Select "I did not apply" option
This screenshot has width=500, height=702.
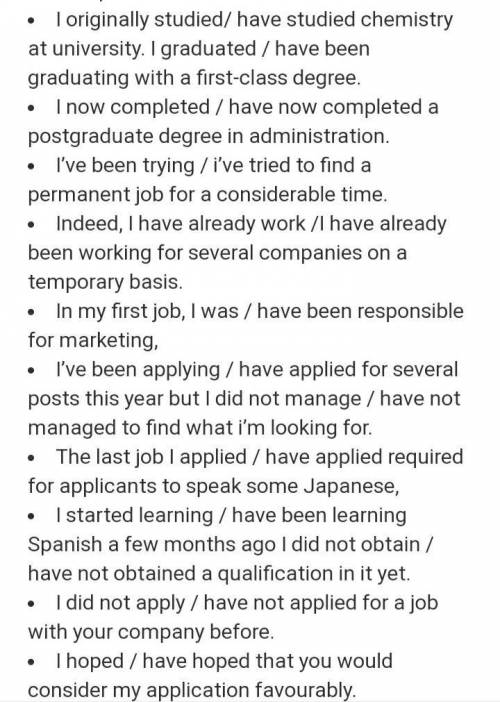pyautogui.click(x=120, y=603)
